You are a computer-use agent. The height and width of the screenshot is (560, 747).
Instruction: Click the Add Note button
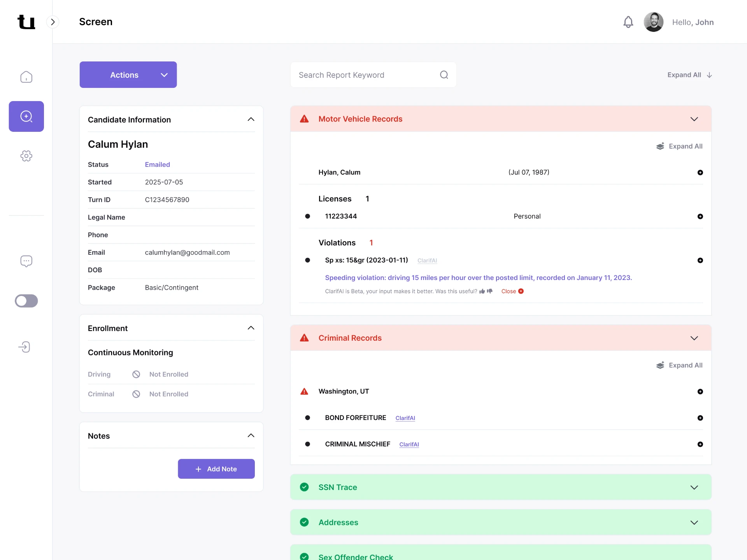(216, 469)
